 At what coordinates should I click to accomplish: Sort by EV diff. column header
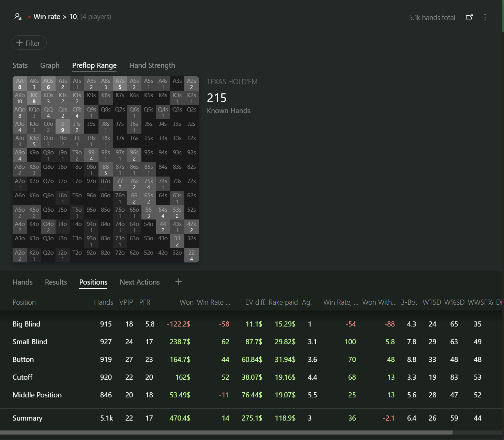coord(255,302)
